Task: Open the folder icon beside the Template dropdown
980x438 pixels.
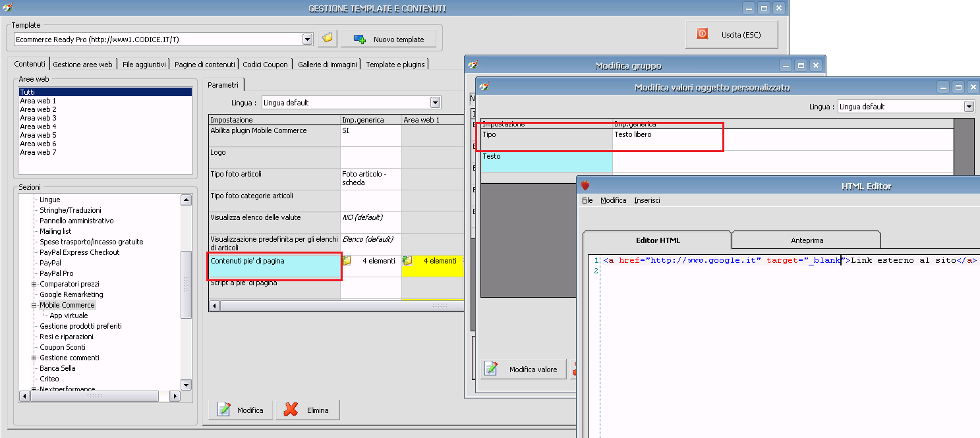Action: pos(327,39)
